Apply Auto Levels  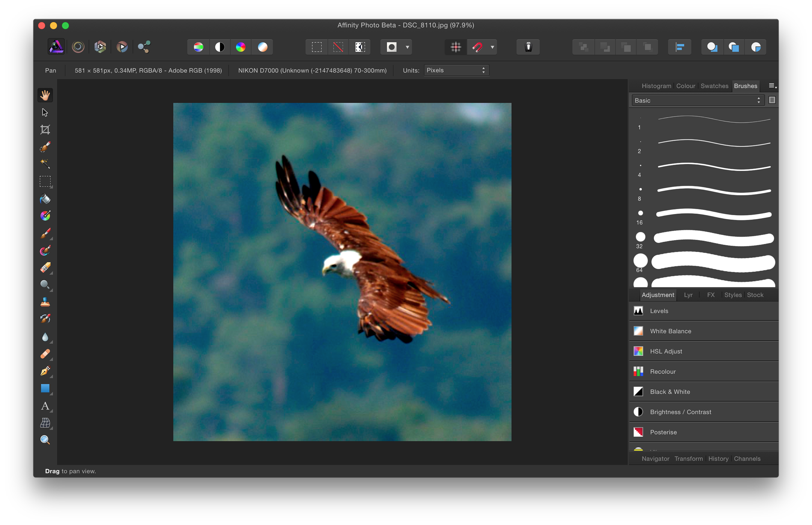pos(198,47)
